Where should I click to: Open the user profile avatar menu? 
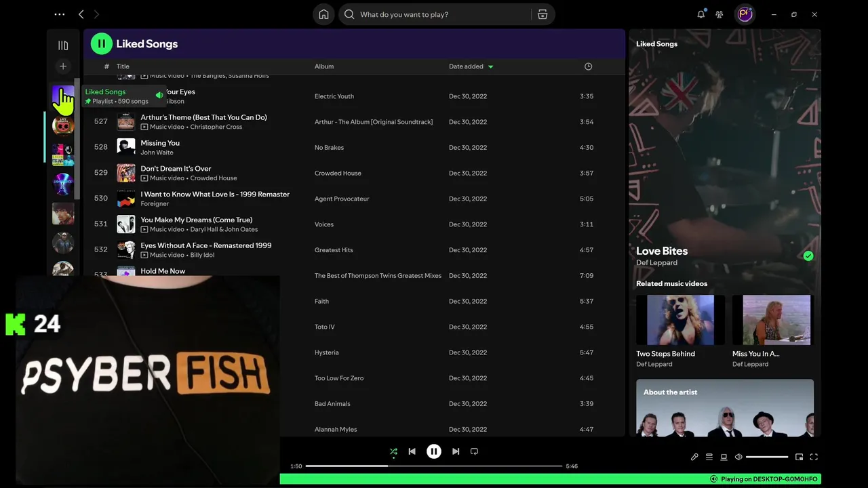coord(745,14)
